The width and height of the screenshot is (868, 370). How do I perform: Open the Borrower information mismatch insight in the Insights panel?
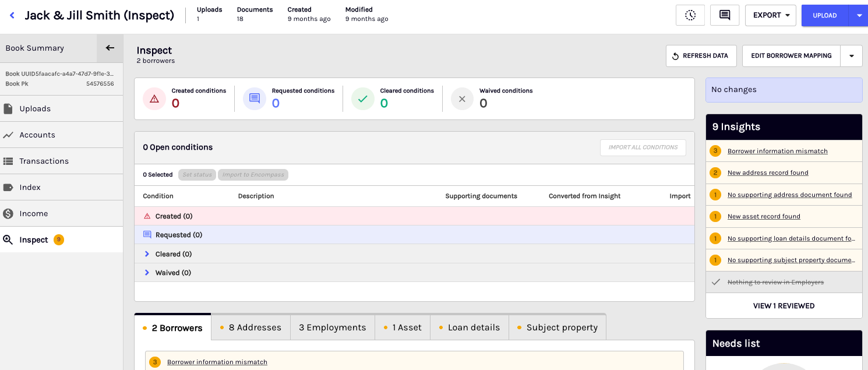click(x=777, y=151)
